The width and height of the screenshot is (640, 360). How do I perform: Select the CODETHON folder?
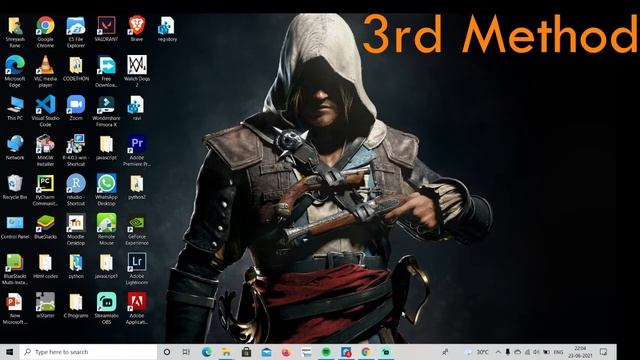[x=76, y=69]
